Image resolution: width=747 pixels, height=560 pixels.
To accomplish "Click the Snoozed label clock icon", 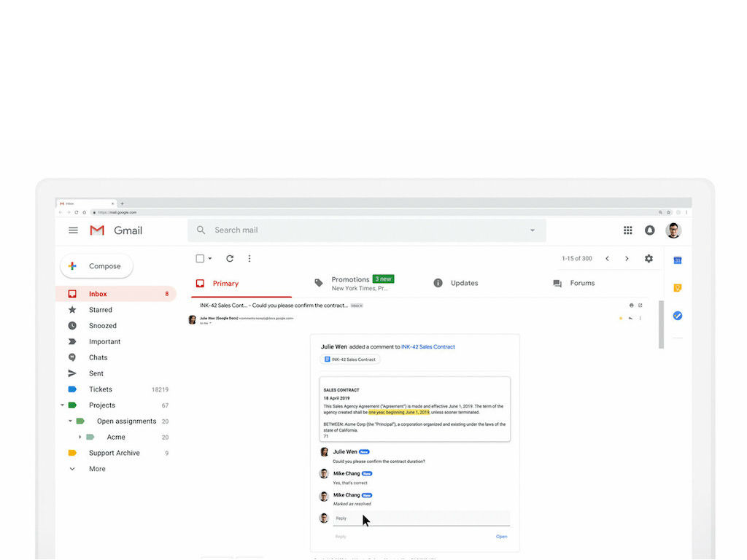I will click(71, 325).
